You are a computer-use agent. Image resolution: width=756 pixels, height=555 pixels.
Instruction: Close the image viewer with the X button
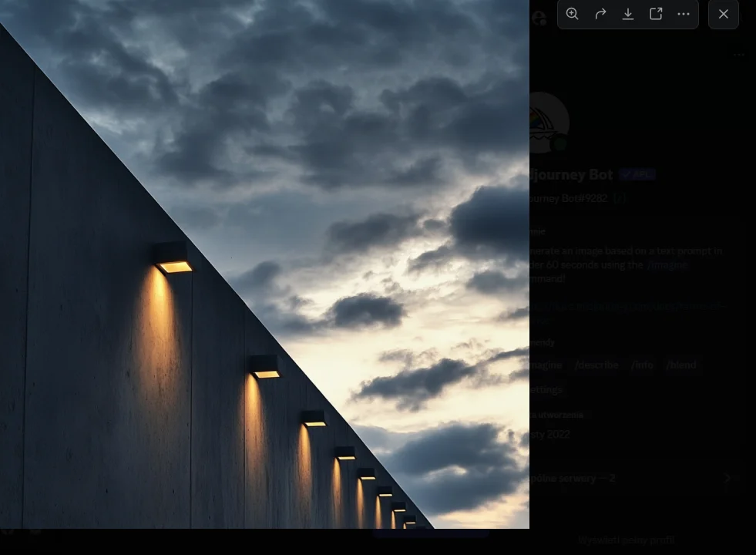pyautogui.click(x=723, y=14)
